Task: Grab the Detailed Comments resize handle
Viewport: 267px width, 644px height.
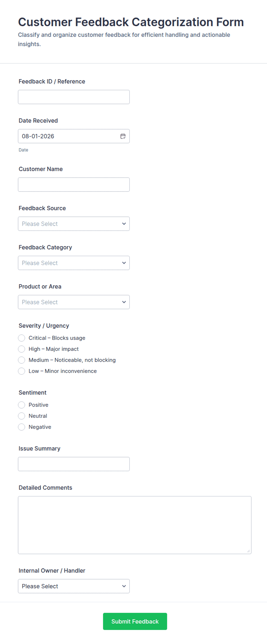Action: coord(248,551)
